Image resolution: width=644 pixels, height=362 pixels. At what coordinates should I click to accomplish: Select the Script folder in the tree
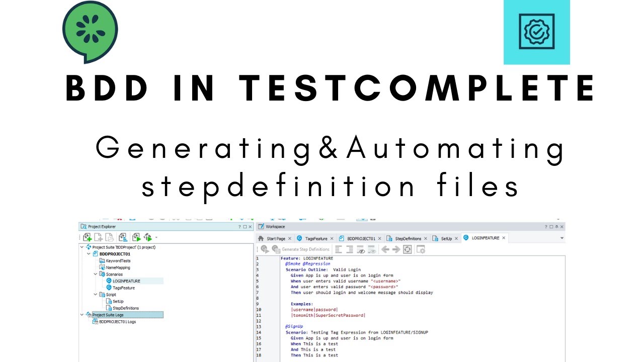point(111,295)
